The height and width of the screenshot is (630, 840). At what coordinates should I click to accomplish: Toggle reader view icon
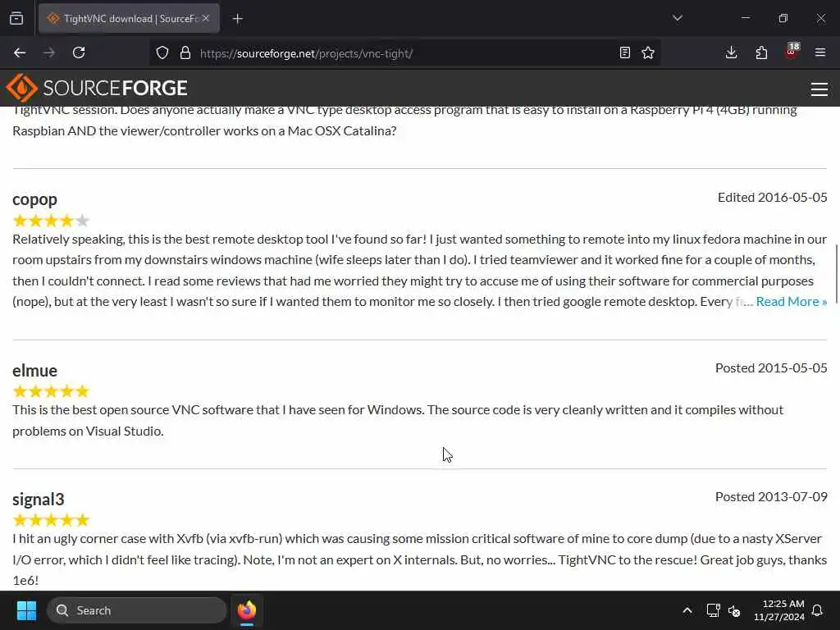pyautogui.click(x=624, y=52)
